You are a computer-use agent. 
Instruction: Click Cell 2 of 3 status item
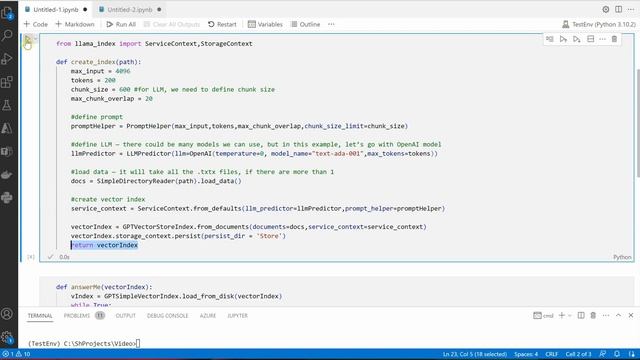click(x=578, y=354)
